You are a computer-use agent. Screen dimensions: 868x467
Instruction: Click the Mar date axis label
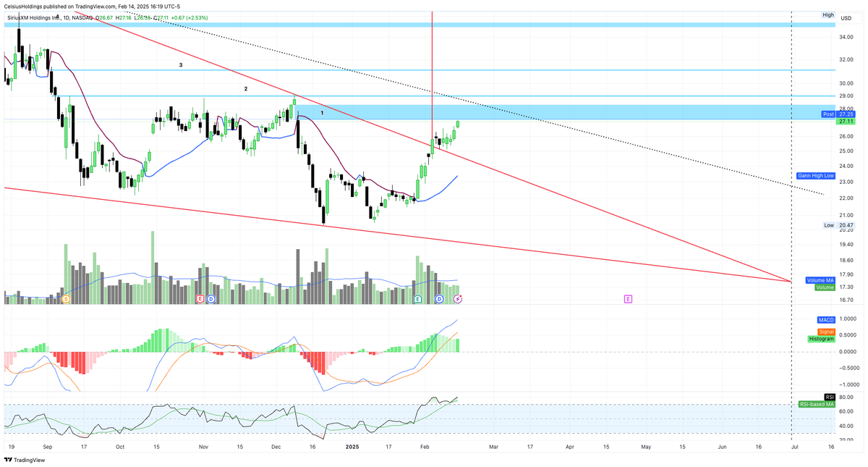click(494, 448)
